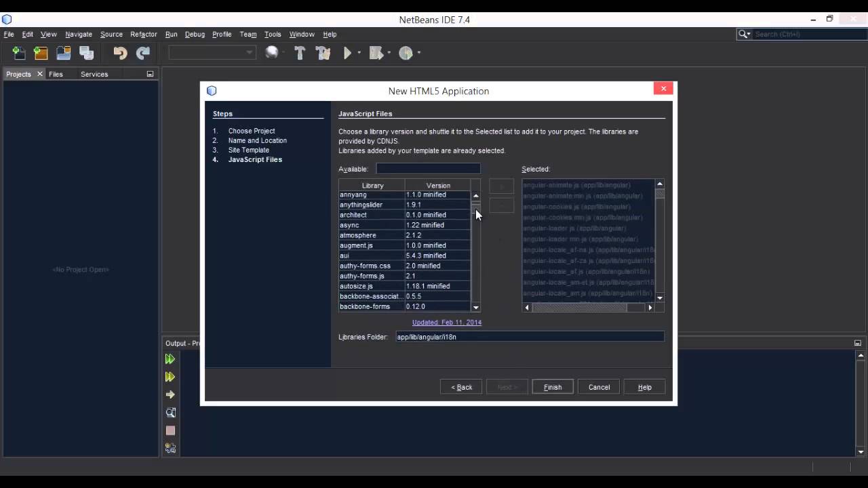Open the Profile Project dropdown arrow
This screenshot has height=488, width=868.
click(x=419, y=53)
